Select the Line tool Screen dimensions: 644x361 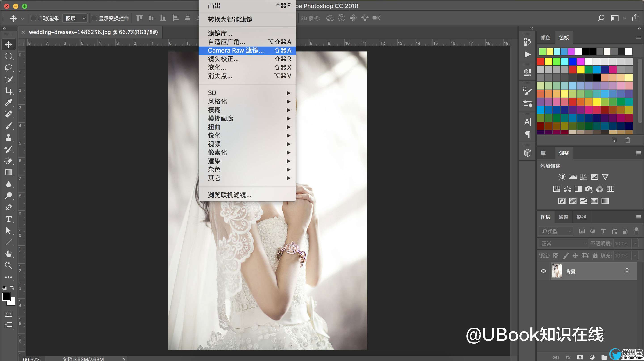8,242
